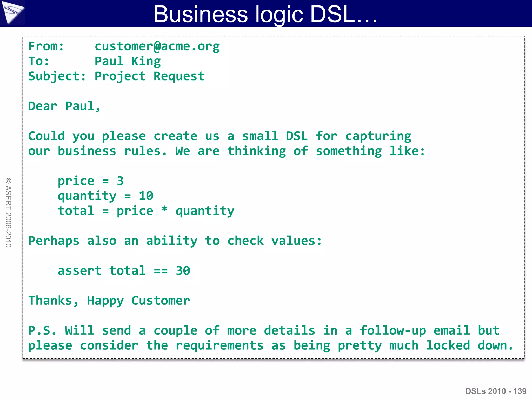Click the code line 'price = 3'
Screen dimensions: 532x399
tap(91, 181)
